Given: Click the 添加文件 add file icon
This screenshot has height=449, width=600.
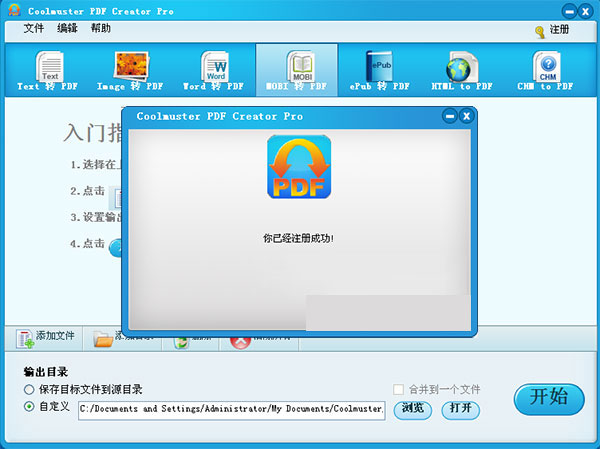Looking at the screenshot, I should [x=25, y=339].
